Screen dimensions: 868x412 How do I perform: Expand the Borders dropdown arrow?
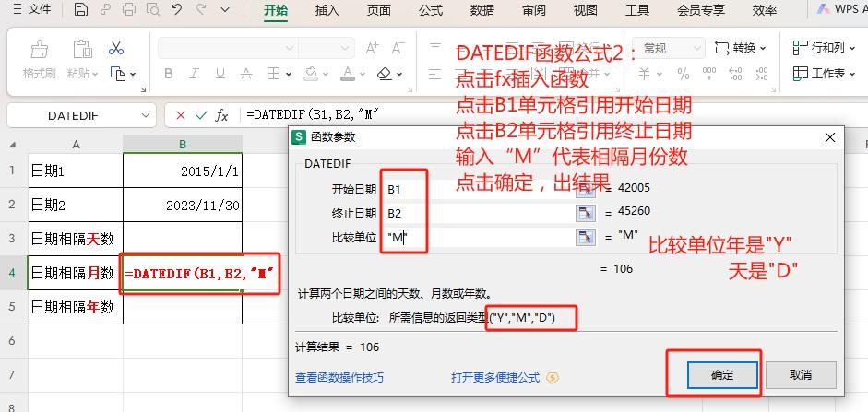click(289, 74)
